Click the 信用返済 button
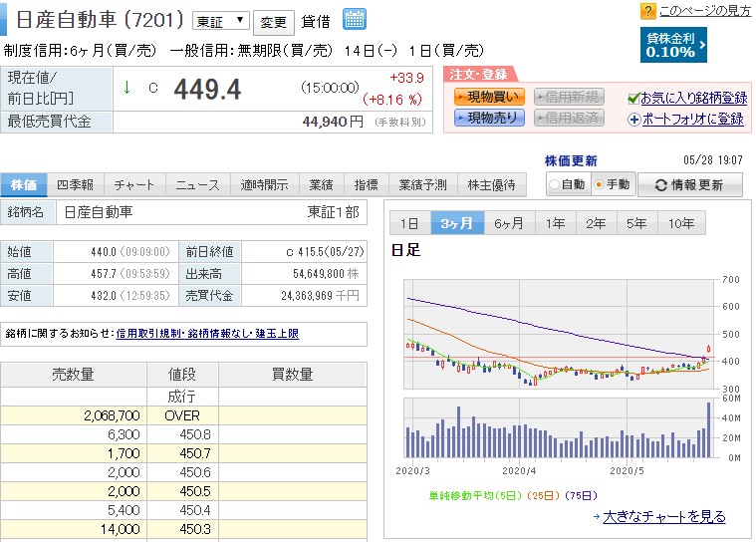756x542 pixels. click(569, 118)
